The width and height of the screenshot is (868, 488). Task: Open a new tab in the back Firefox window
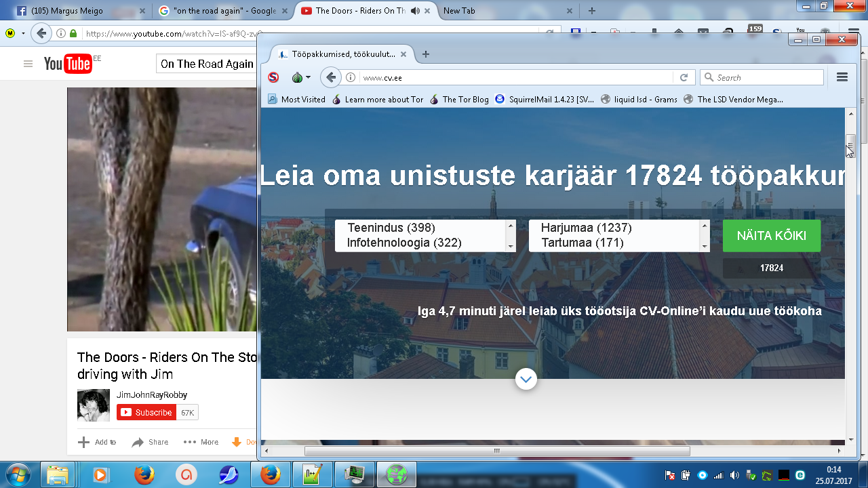point(592,11)
